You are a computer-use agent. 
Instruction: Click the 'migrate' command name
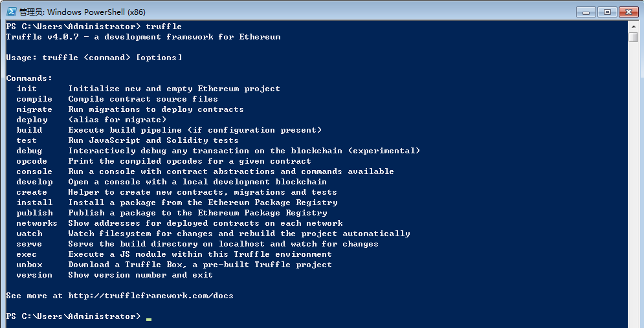34,109
